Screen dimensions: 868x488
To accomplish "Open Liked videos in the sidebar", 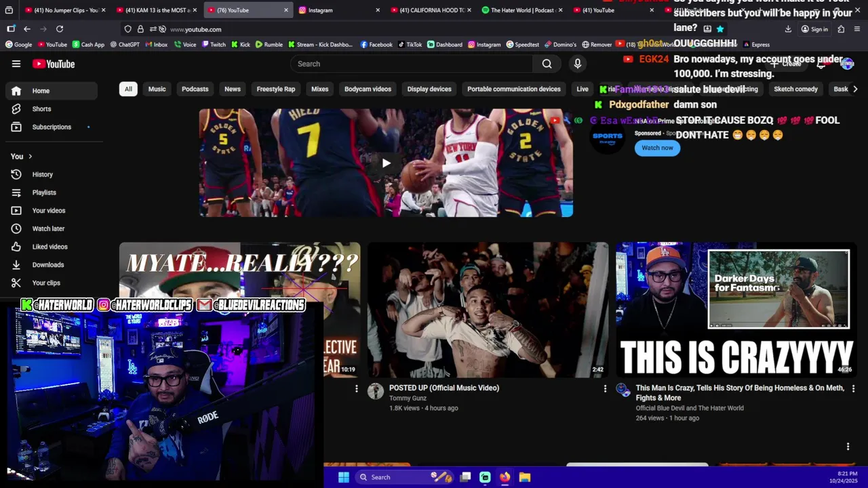I will coord(52,247).
